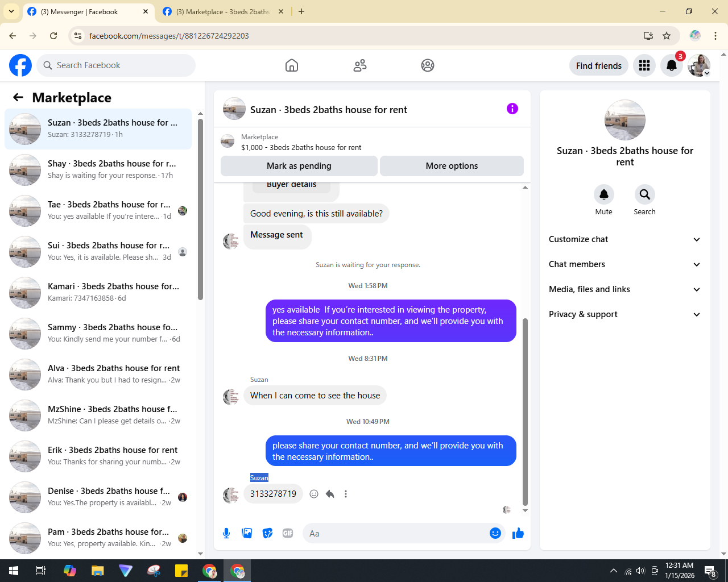Image resolution: width=728 pixels, height=582 pixels.
Task: Choose a GIF icon
Action: (288, 533)
